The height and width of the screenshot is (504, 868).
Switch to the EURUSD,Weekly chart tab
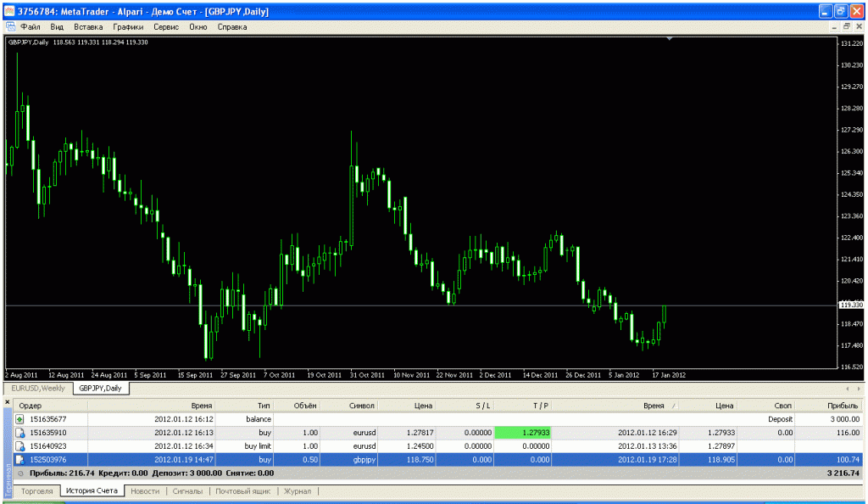tap(38, 388)
